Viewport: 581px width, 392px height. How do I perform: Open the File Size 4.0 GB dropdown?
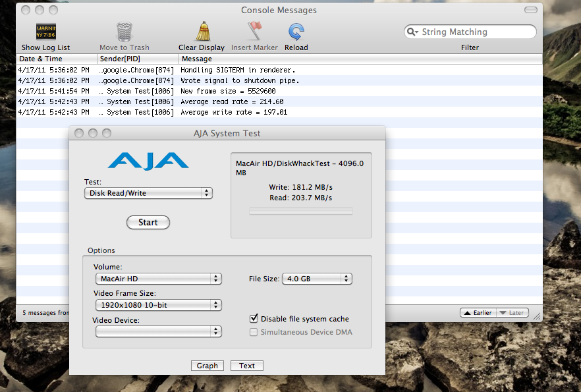pyautogui.click(x=318, y=279)
